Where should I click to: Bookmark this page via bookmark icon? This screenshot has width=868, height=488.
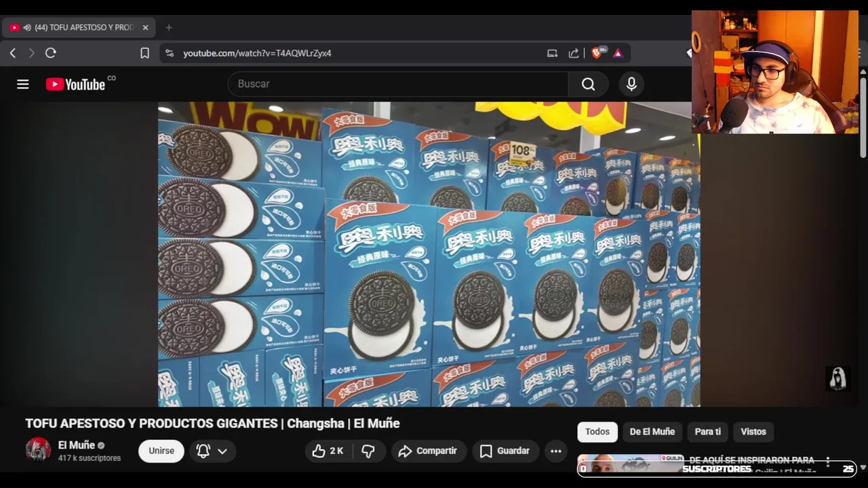pos(144,53)
